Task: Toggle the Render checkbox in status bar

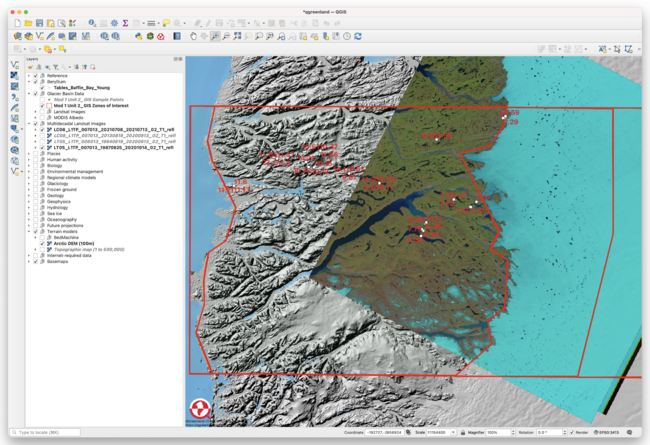Action: tap(571, 432)
